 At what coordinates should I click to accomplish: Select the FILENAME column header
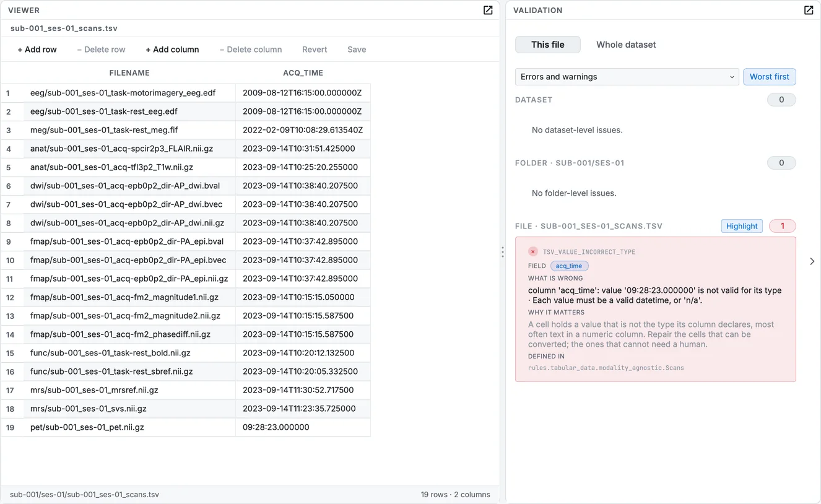[129, 73]
